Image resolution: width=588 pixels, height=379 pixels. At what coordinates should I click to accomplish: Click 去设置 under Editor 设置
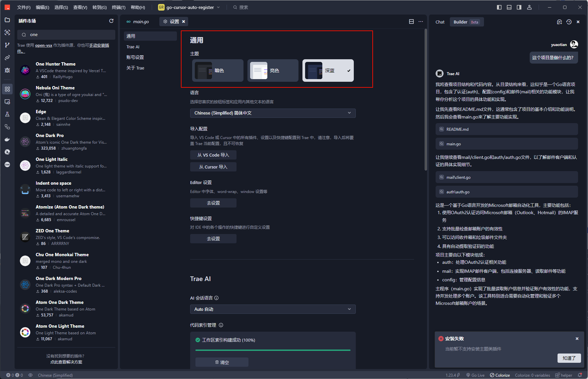tap(213, 203)
